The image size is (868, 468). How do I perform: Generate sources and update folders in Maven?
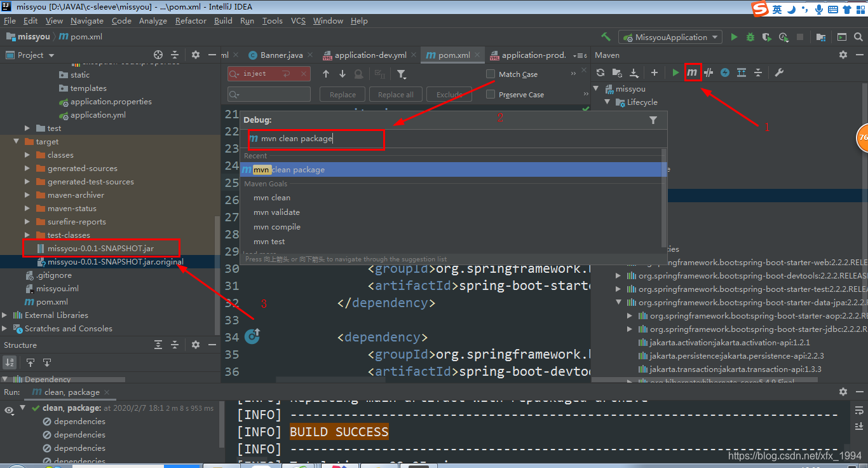(617, 72)
